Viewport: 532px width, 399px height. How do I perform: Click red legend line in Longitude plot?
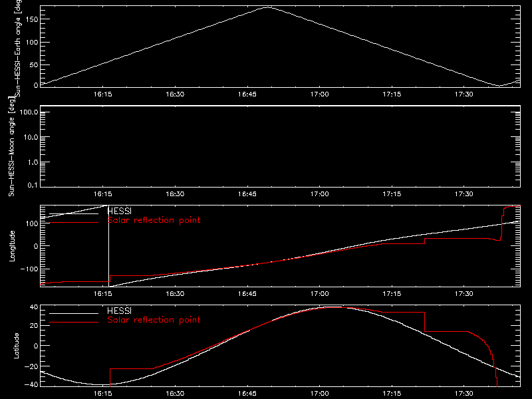click(x=74, y=223)
